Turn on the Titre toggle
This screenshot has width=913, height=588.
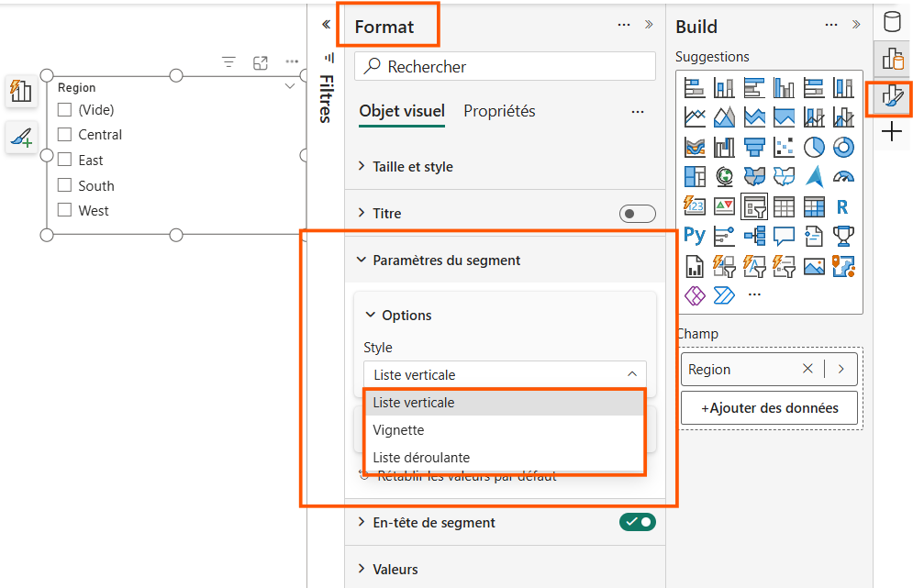(637, 214)
